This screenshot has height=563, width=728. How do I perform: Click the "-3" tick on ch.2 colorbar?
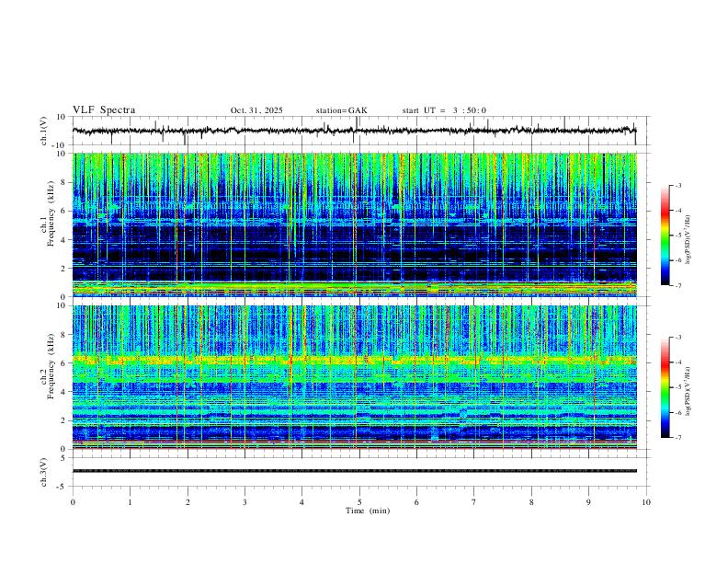click(x=678, y=338)
